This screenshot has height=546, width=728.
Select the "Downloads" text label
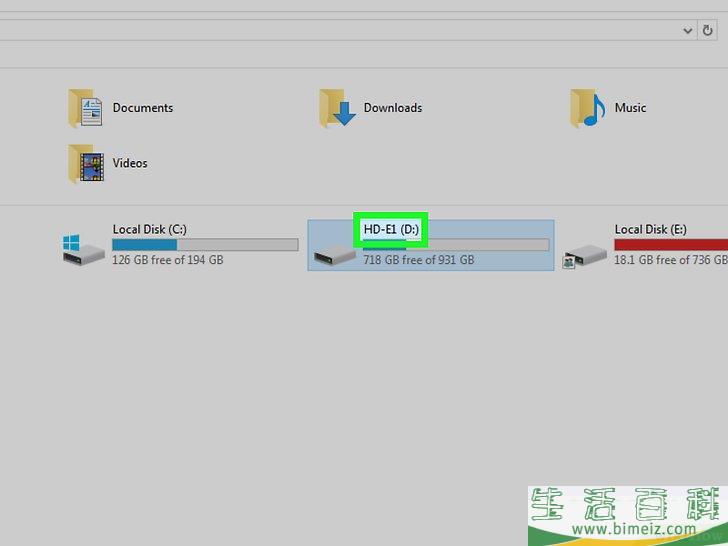pyautogui.click(x=393, y=108)
